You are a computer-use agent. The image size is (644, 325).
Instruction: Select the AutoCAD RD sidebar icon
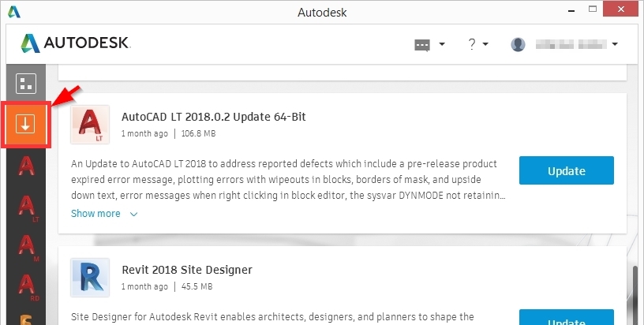27,286
